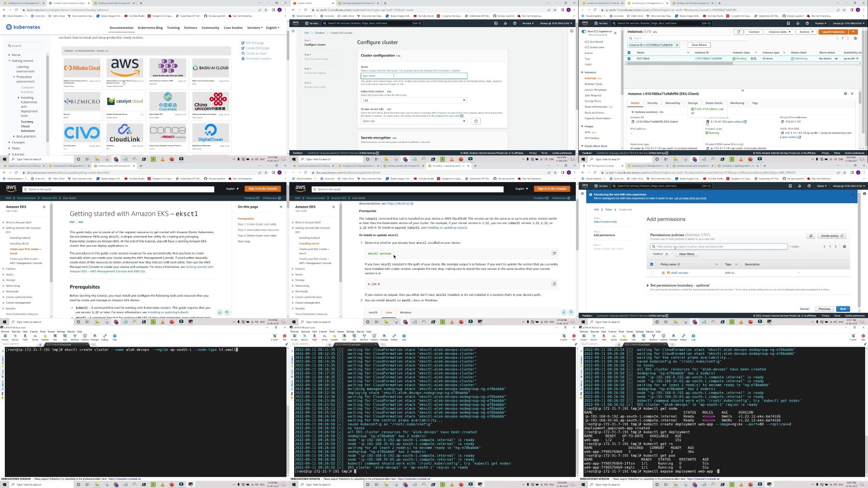Image resolution: width=868 pixels, height=488 pixels.
Task: Uncheck the EKS-Client instance row checkbox
Action: pos(629,58)
